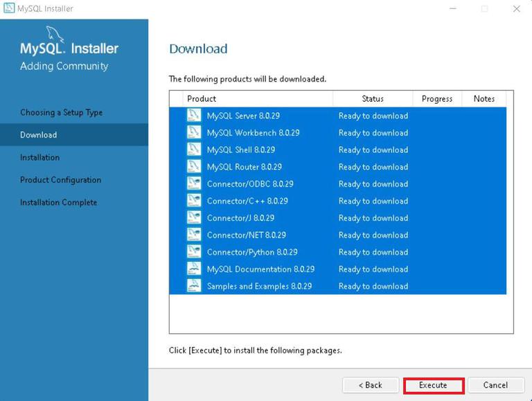Select the MySQL Router 8.0.29 row text

(245, 167)
